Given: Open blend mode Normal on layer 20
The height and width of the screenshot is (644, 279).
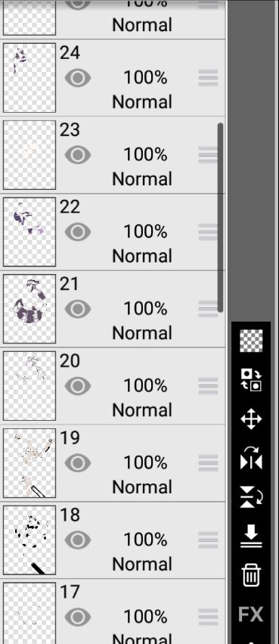Looking at the screenshot, I should coord(142,410).
